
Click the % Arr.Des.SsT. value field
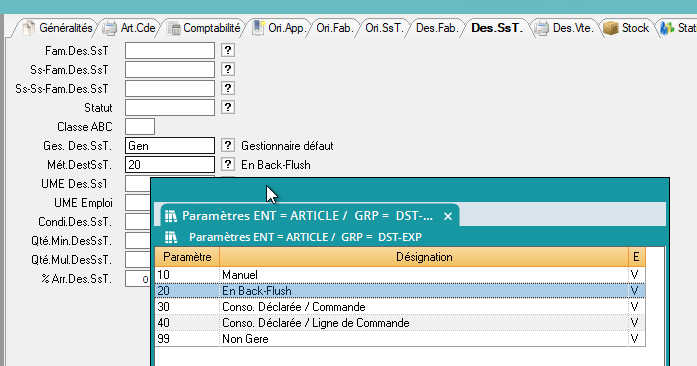(138, 279)
